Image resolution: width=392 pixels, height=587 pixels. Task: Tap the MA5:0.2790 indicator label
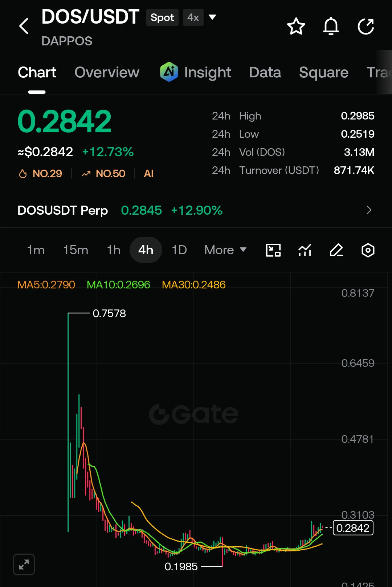(46, 284)
